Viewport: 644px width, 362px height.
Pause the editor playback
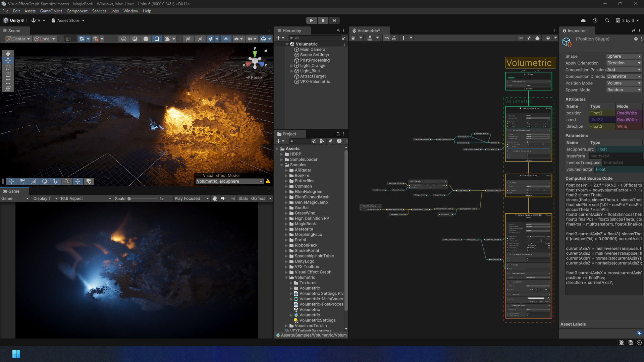tap(323, 20)
